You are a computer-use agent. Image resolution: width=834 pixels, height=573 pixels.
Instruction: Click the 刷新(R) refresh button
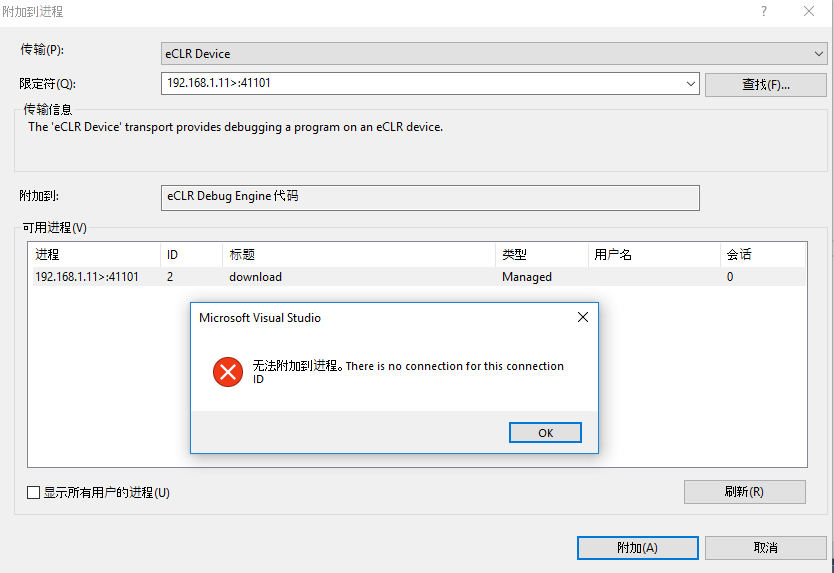(744, 492)
